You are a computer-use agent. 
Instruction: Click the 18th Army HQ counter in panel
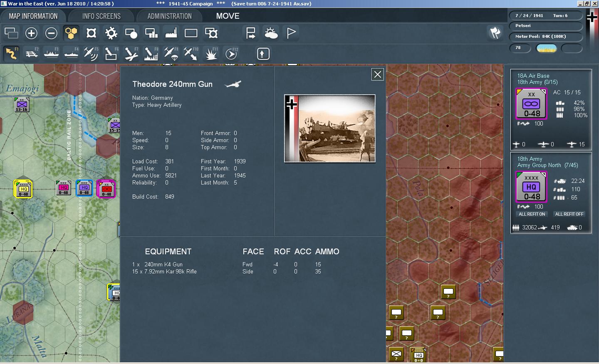[531, 187]
